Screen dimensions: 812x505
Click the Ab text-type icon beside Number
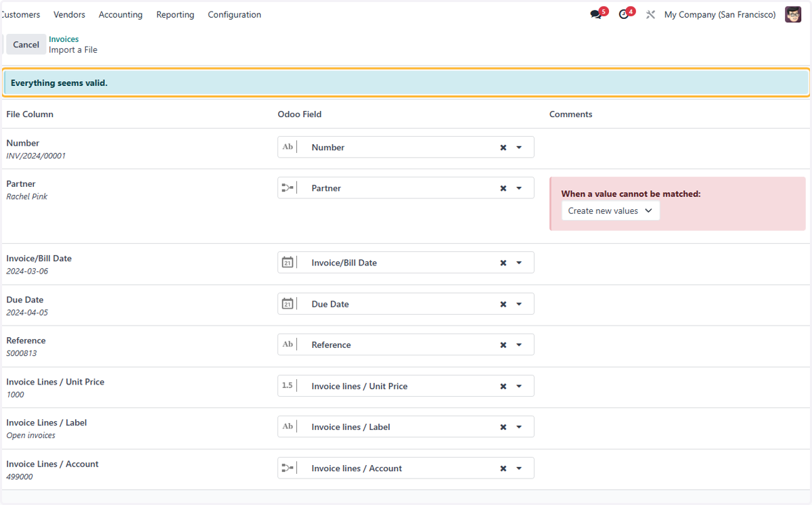coord(288,147)
